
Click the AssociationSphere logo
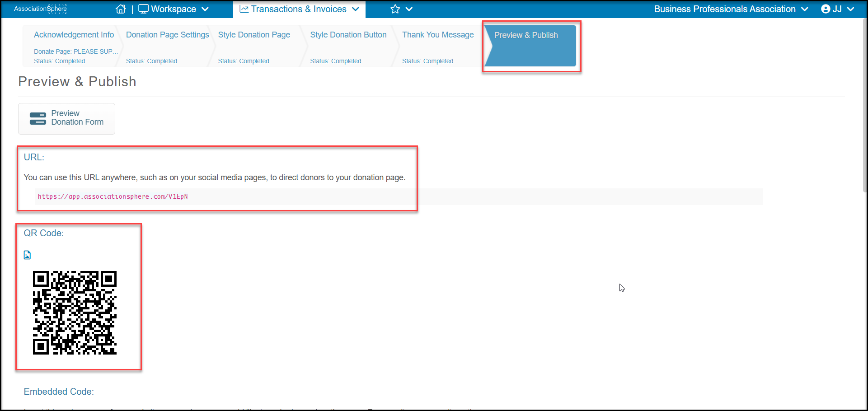pos(40,9)
